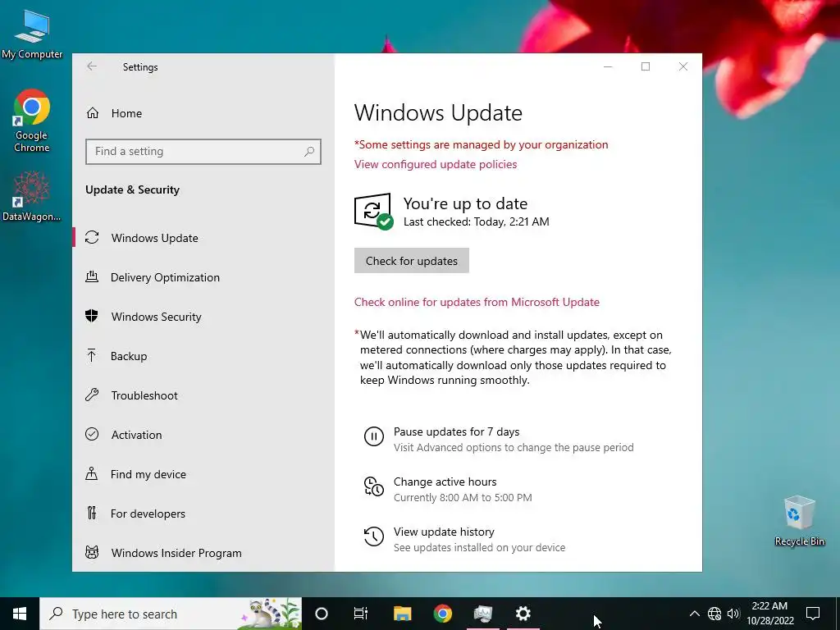Image resolution: width=840 pixels, height=630 pixels.
Task: Click View configured update policies link
Action: 436,164
